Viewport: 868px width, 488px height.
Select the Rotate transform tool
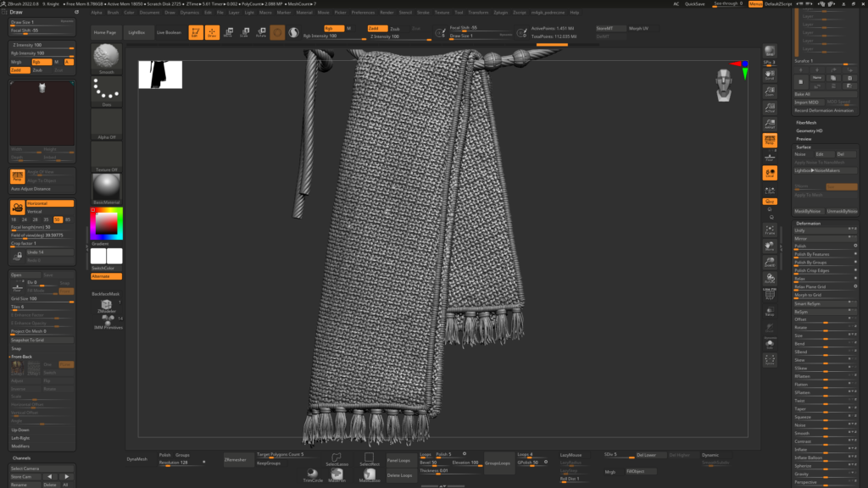click(x=260, y=32)
